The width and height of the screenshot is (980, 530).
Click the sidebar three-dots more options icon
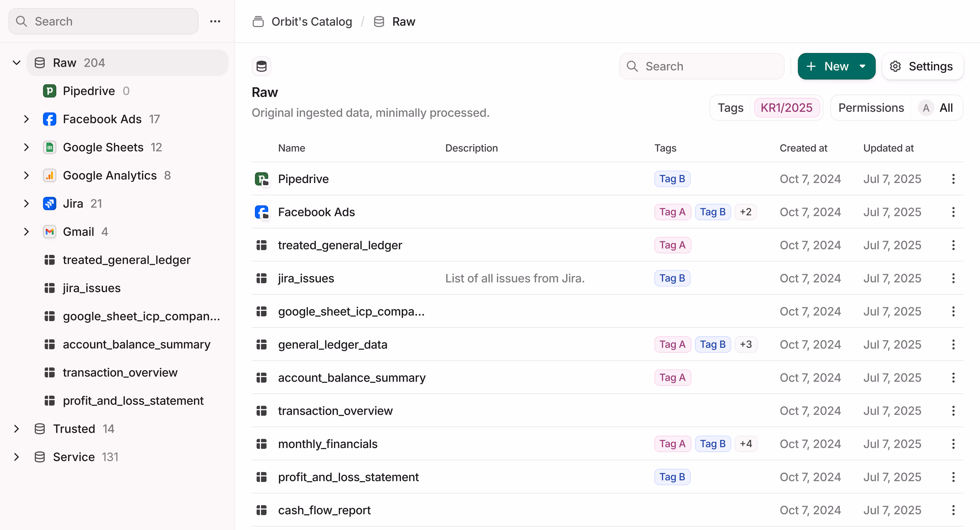[215, 21]
